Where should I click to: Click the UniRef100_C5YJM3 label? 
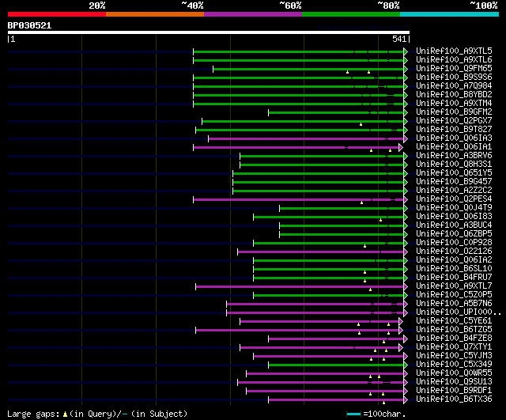pos(454,356)
